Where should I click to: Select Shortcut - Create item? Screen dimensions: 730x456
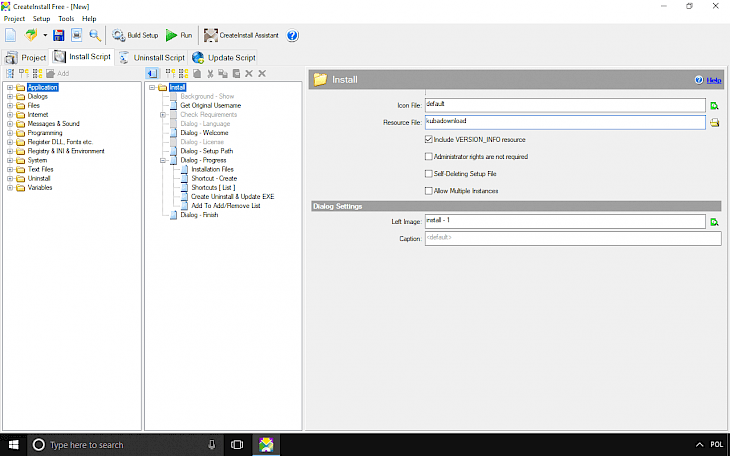214,178
